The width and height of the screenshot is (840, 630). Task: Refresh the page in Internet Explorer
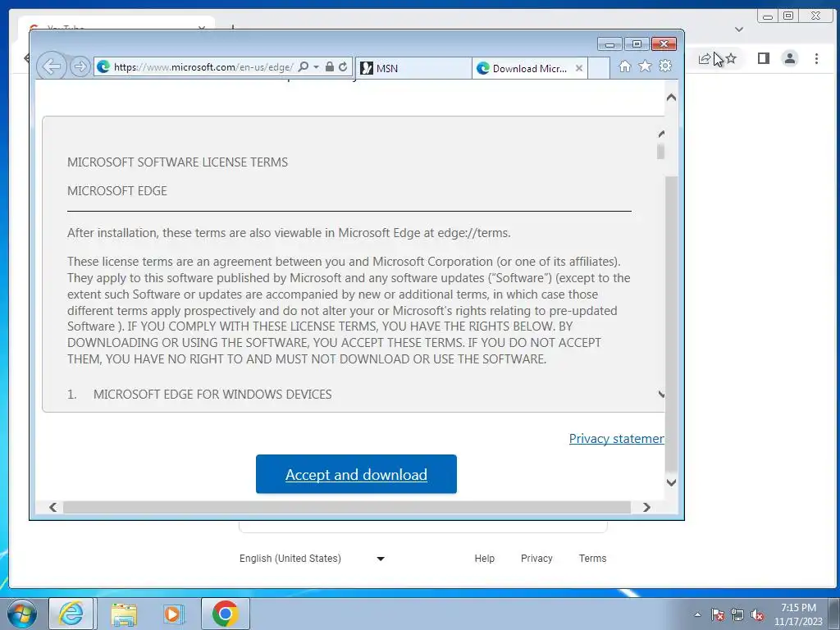pos(343,67)
